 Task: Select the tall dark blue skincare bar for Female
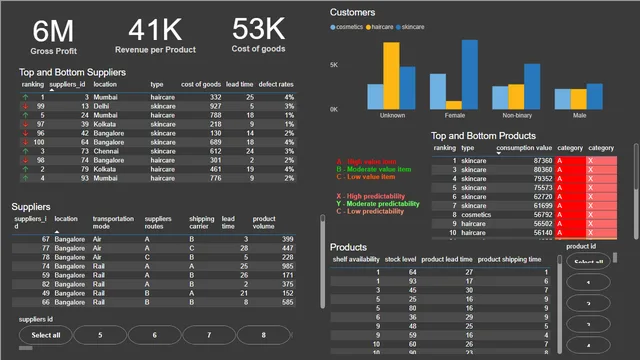[x=470, y=75]
